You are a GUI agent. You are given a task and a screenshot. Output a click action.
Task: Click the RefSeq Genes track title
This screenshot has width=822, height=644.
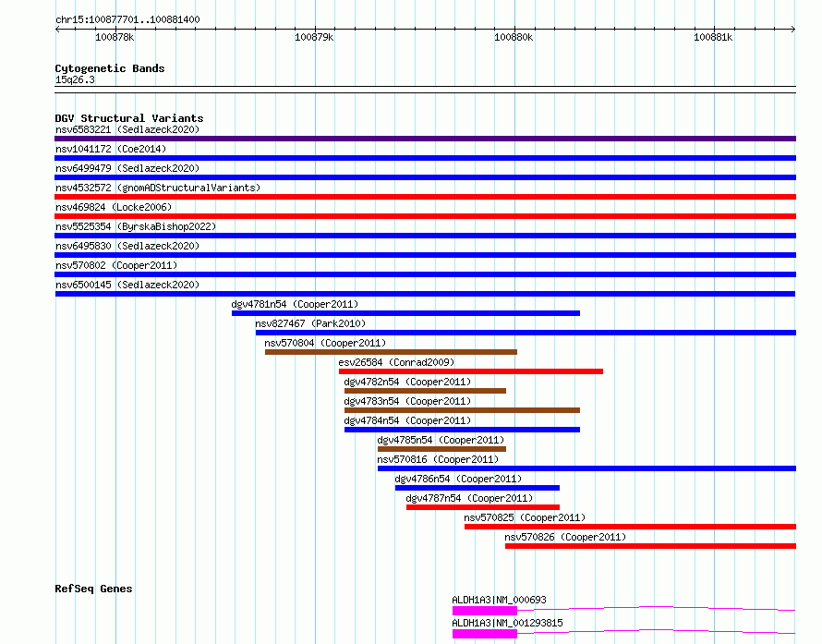(93, 589)
